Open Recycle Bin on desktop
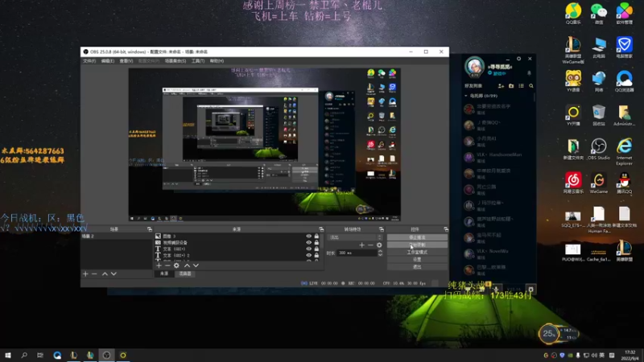Viewport: 644px width, 362px height. click(599, 114)
